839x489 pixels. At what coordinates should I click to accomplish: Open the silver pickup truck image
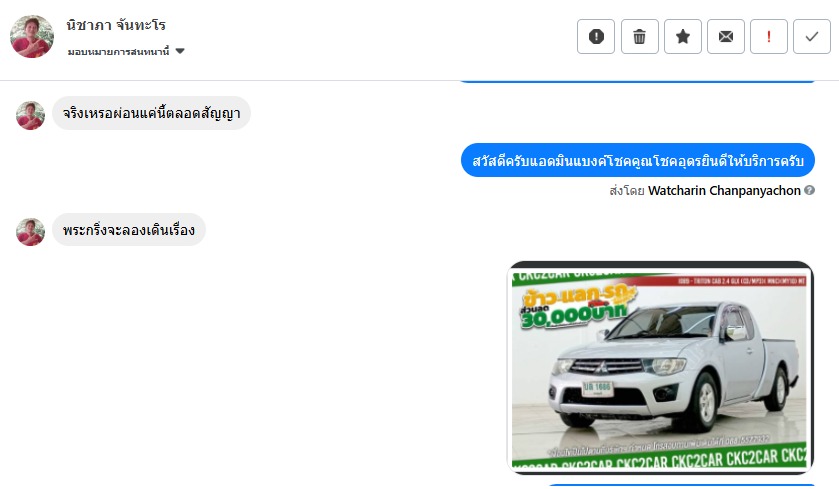(x=660, y=368)
